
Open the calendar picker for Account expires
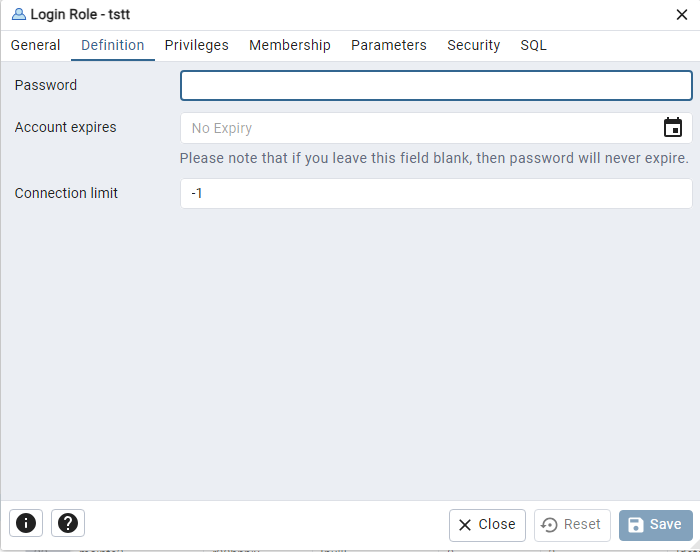tap(672, 128)
